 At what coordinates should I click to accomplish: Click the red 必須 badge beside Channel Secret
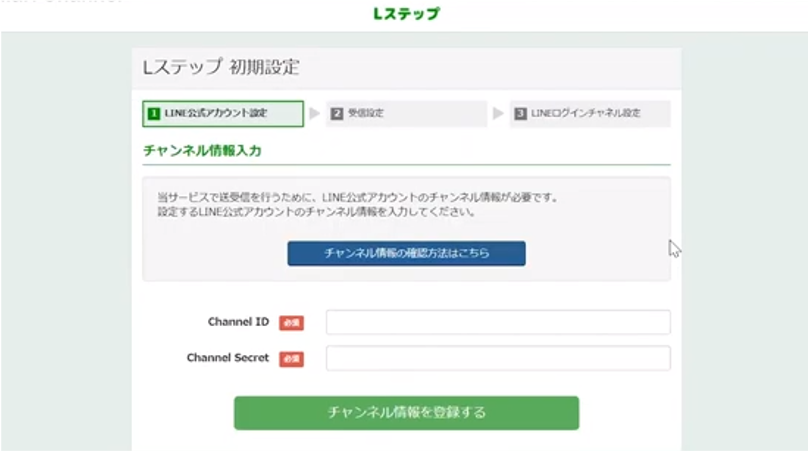pos(291,358)
